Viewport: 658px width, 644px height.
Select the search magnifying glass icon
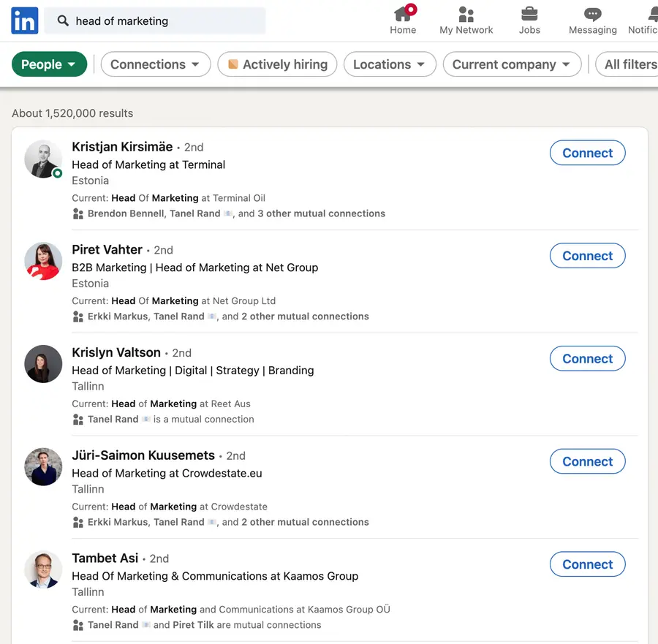point(61,20)
